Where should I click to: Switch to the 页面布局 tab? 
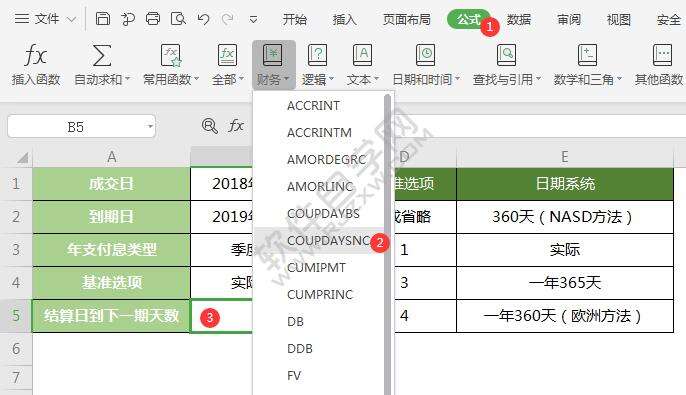[x=406, y=19]
